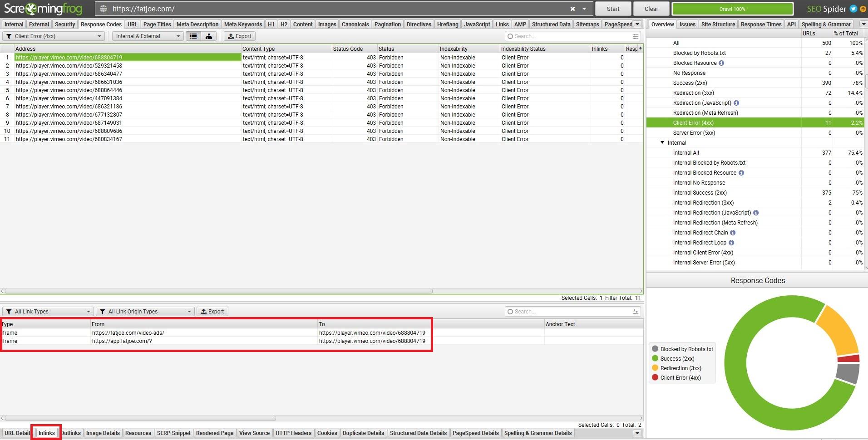Click info icon next to Internal Redirect Loop

731,243
